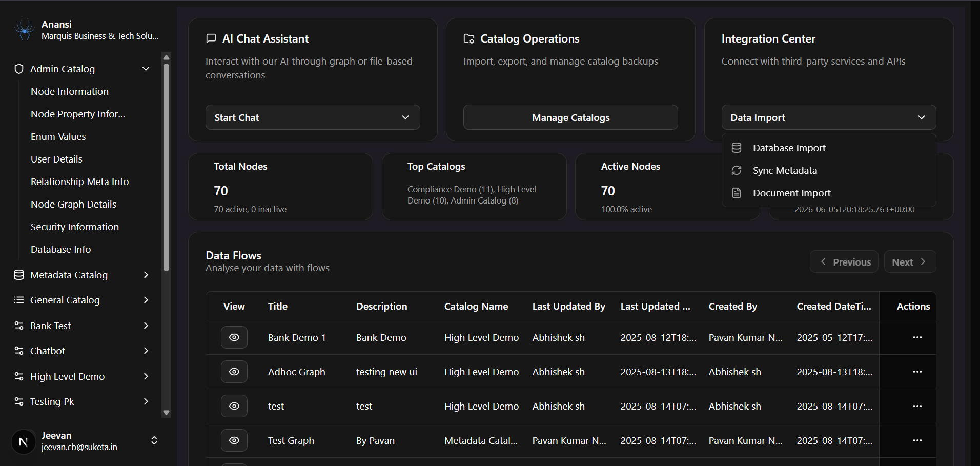The height and width of the screenshot is (466, 980).
Task: Click the Title column header
Action: coord(278,306)
